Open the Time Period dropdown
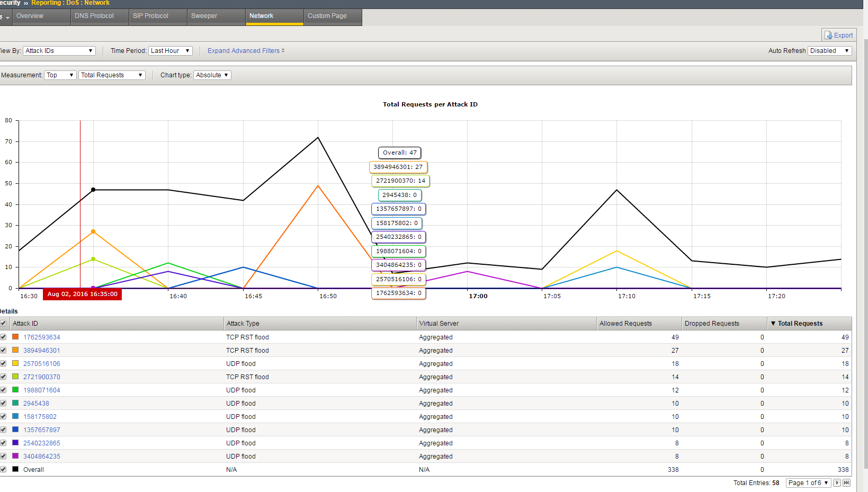868x492 pixels. coord(170,51)
